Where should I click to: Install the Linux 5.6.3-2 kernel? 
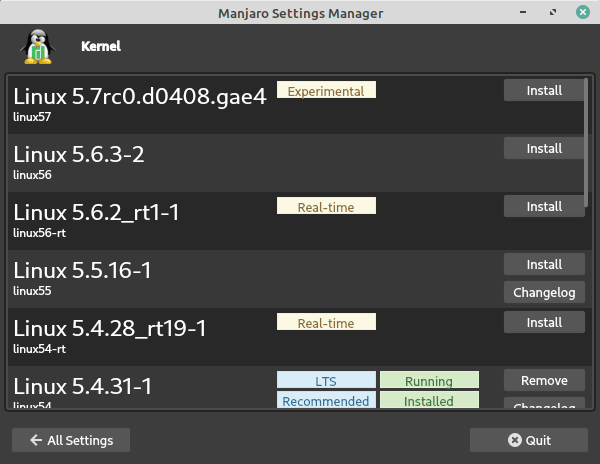click(544, 148)
